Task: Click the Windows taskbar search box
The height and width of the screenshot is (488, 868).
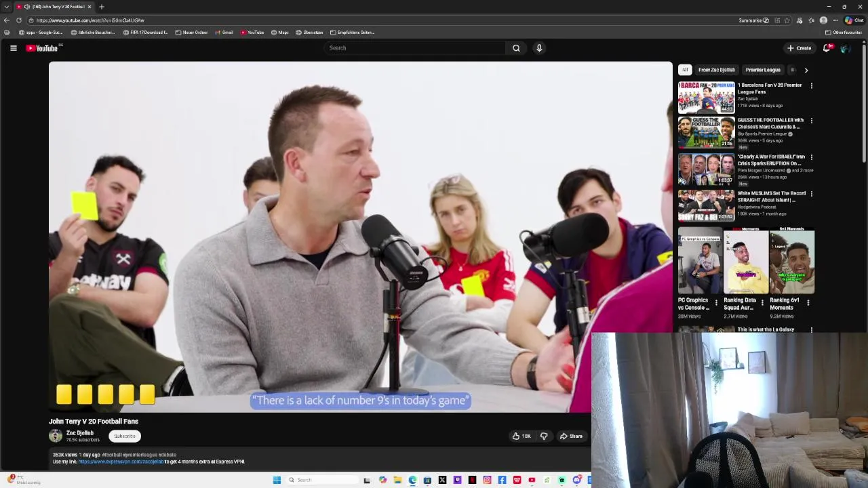Action: [x=322, y=480]
